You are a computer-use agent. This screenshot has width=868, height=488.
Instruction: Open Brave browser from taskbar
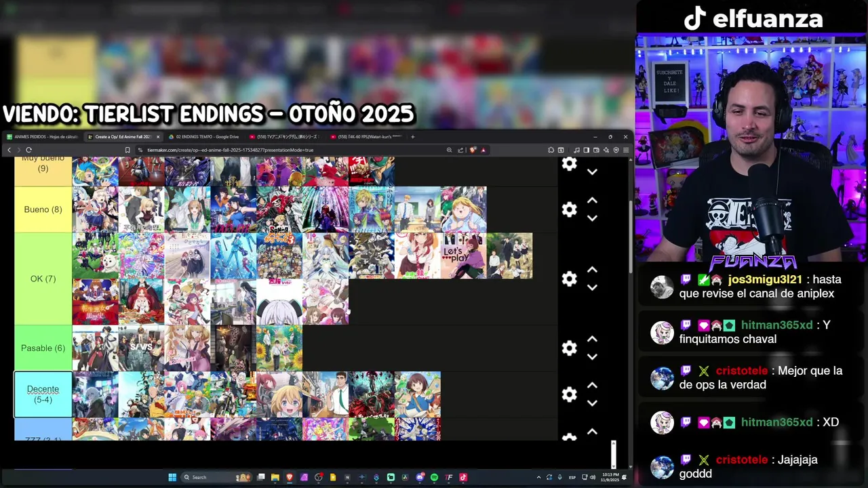[290, 477]
